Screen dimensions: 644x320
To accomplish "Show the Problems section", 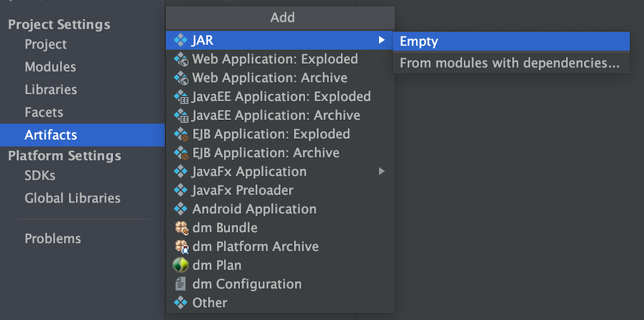I will click(53, 239).
